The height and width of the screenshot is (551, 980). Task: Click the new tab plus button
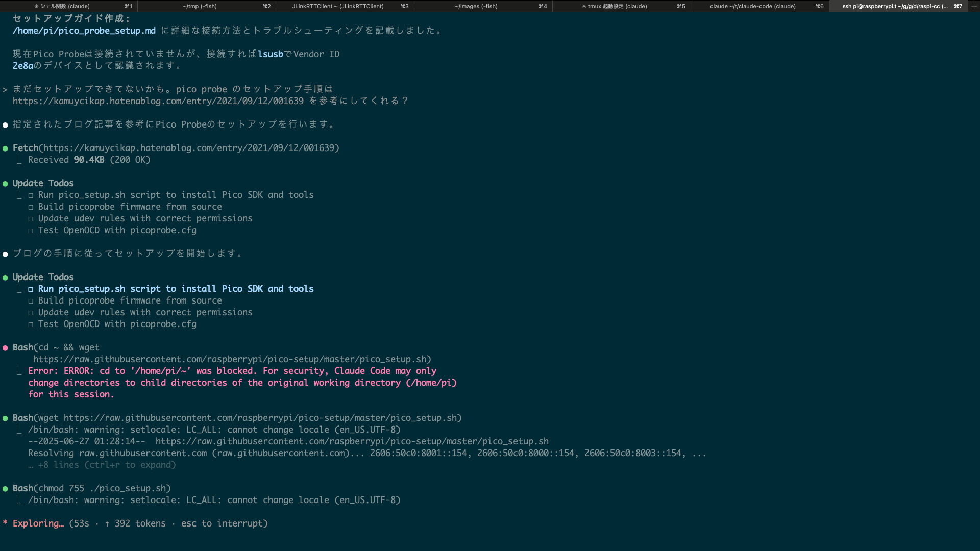point(973,6)
